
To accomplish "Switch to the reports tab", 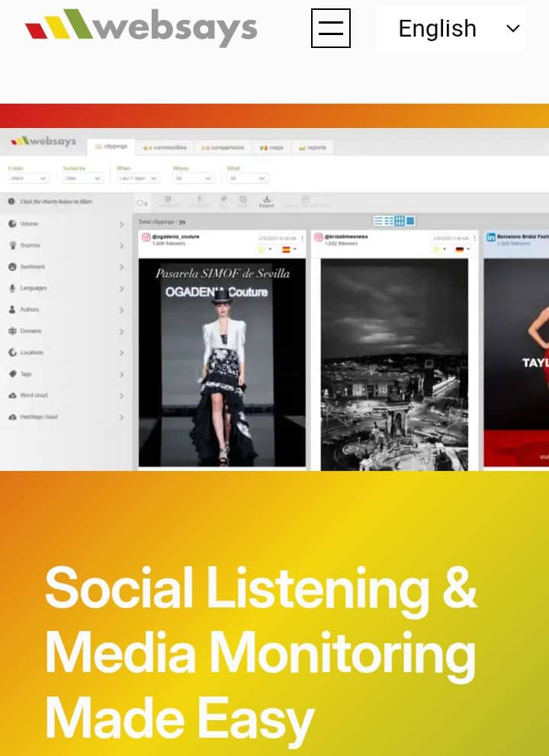I will coord(312,147).
